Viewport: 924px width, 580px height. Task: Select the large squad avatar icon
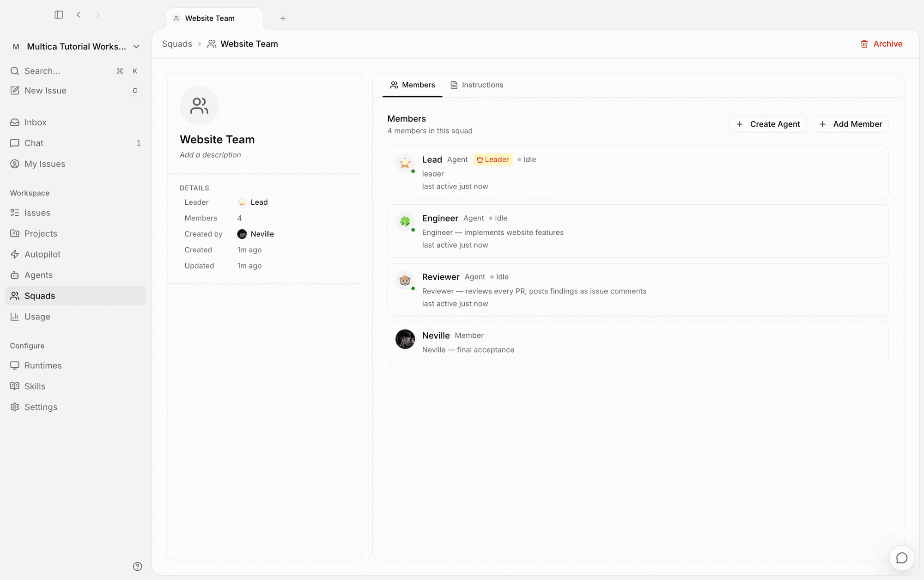[199, 106]
